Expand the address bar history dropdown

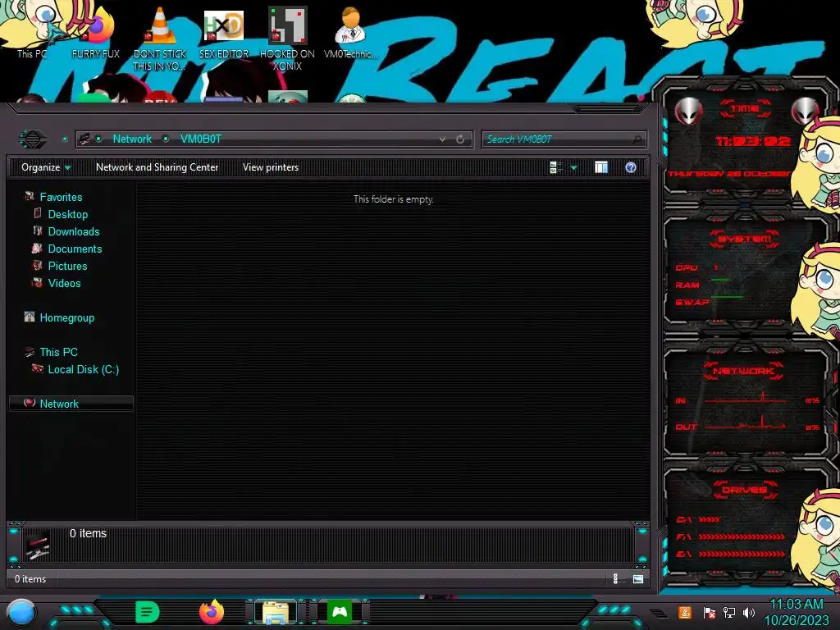(x=442, y=139)
